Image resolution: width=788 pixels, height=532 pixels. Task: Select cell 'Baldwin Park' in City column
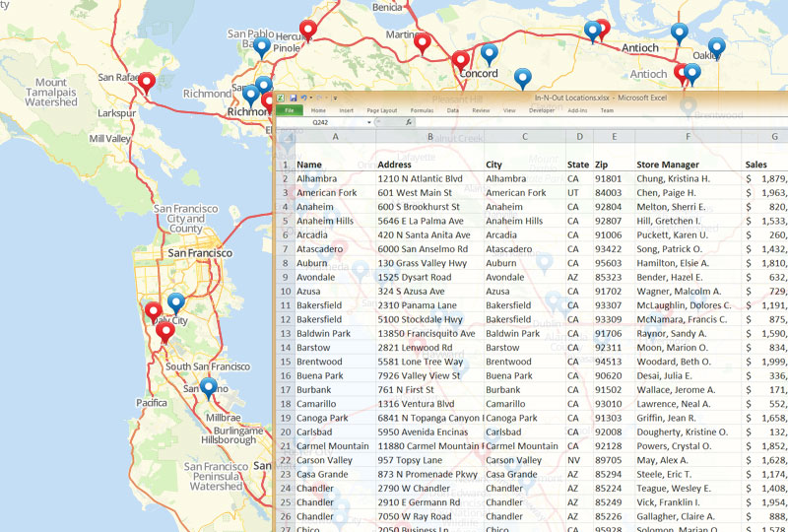pos(525,333)
